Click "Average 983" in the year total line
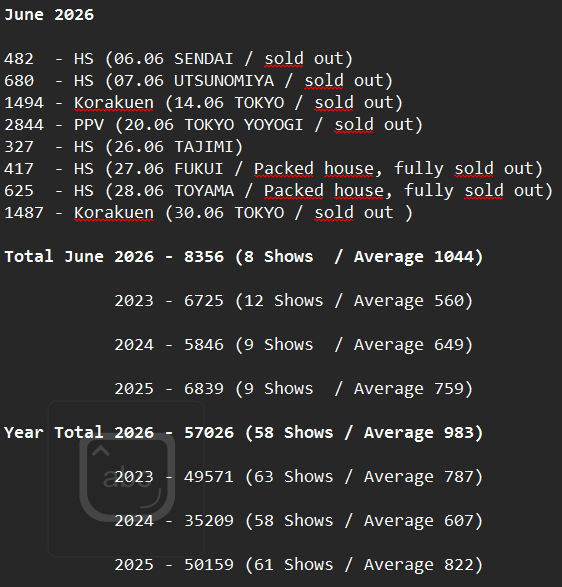562x587 pixels. coord(419,433)
